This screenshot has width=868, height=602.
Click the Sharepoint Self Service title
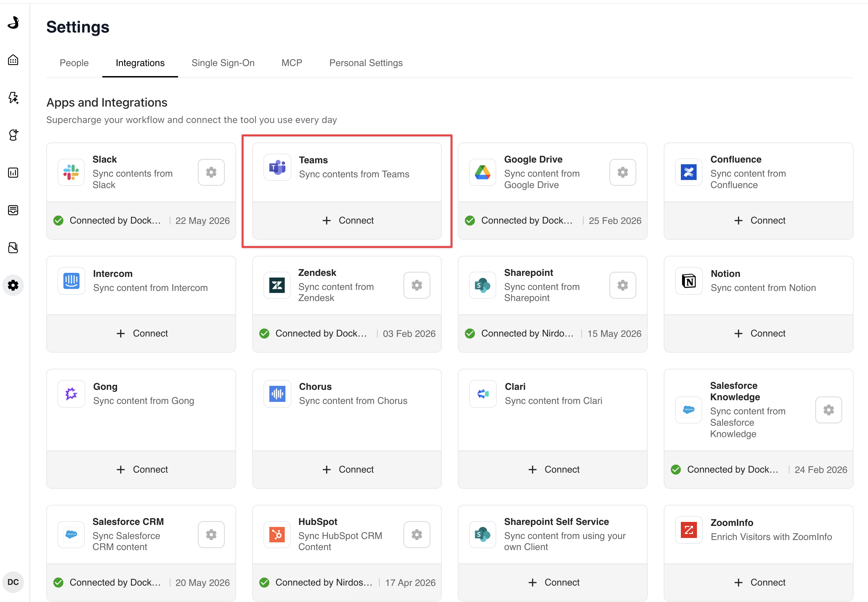click(x=556, y=522)
